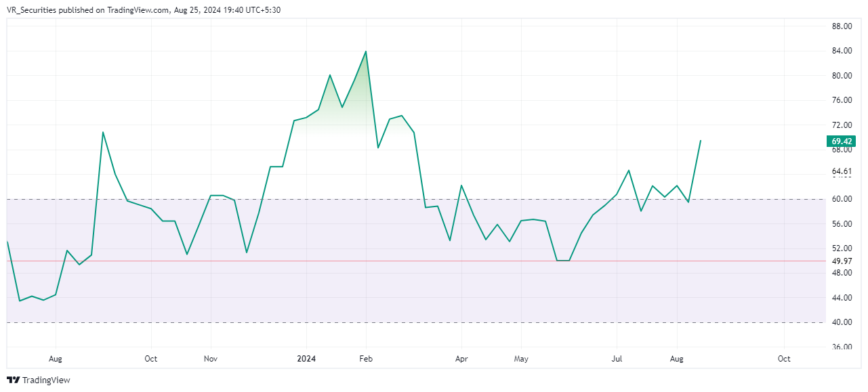The width and height of the screenshot is (868, 392).
Task: Click the last Oct time axis label
Action: click(784, 359)
